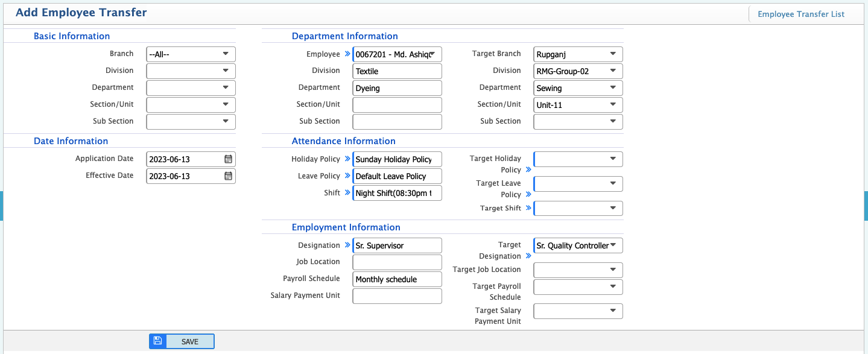Click the Job Location text field

[x=397, y=262]
